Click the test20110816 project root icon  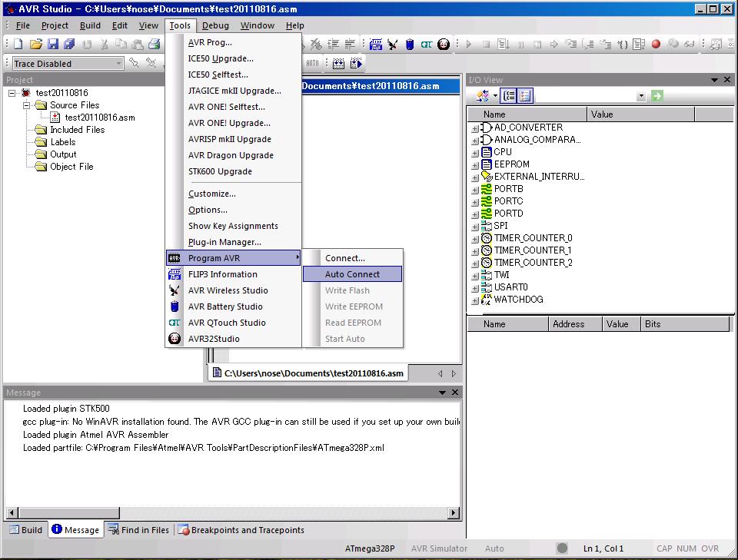26,93
